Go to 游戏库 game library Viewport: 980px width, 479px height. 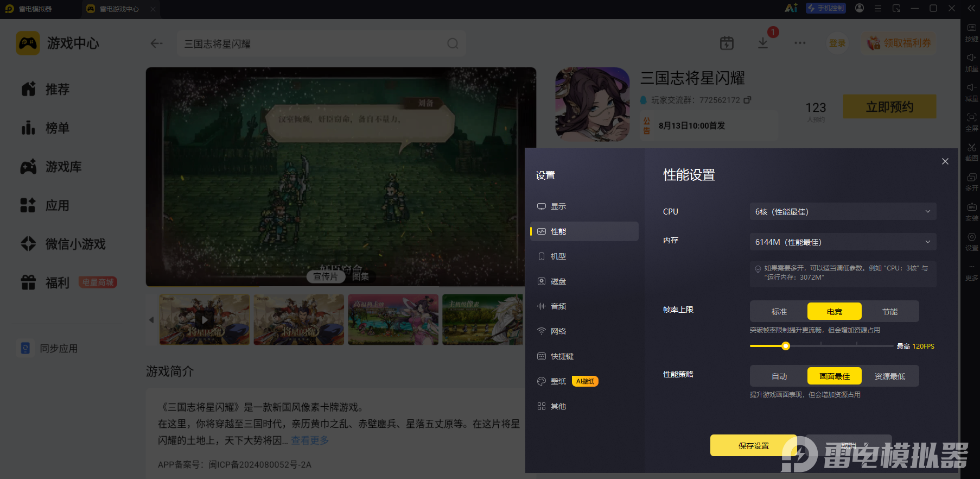pyautogui.click(x=52, y=167)
